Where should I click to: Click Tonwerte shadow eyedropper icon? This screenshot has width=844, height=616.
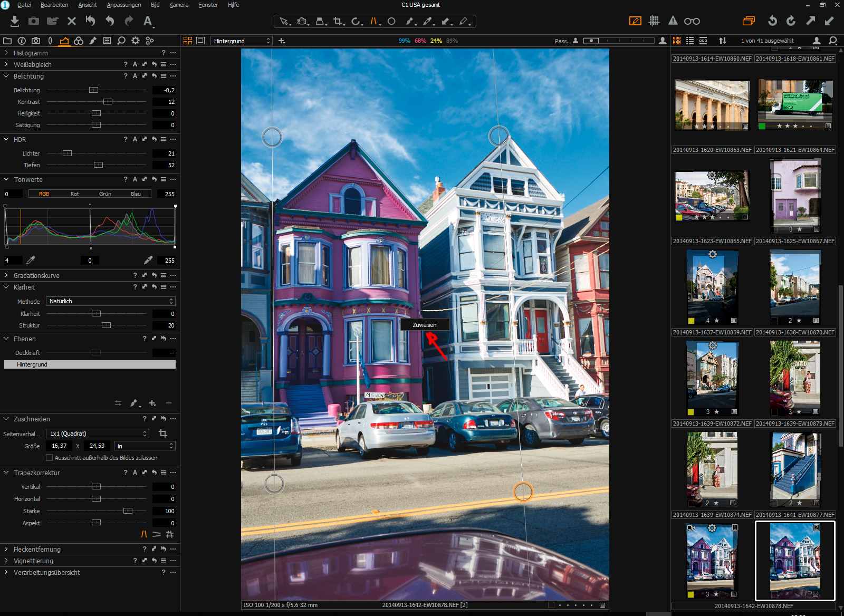coord(31,260)
